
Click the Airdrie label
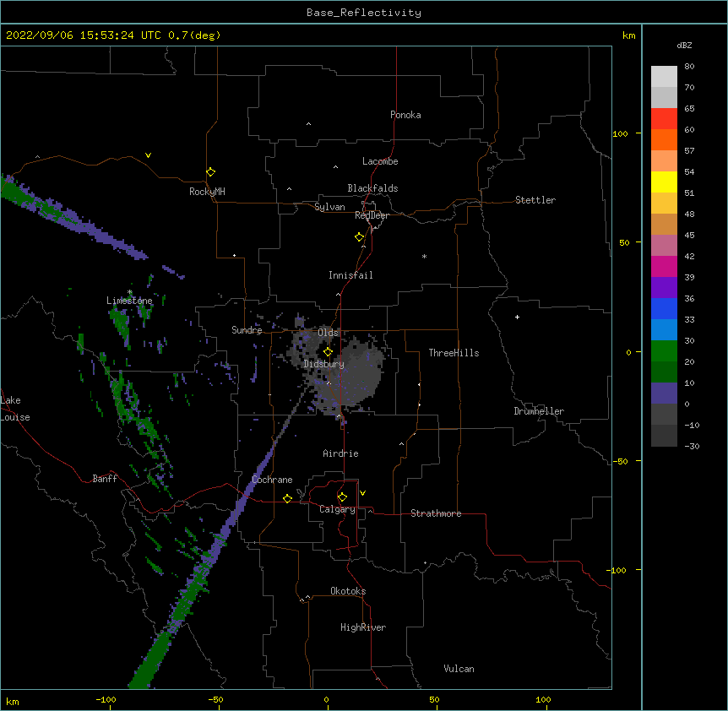[x=341, y=453]
